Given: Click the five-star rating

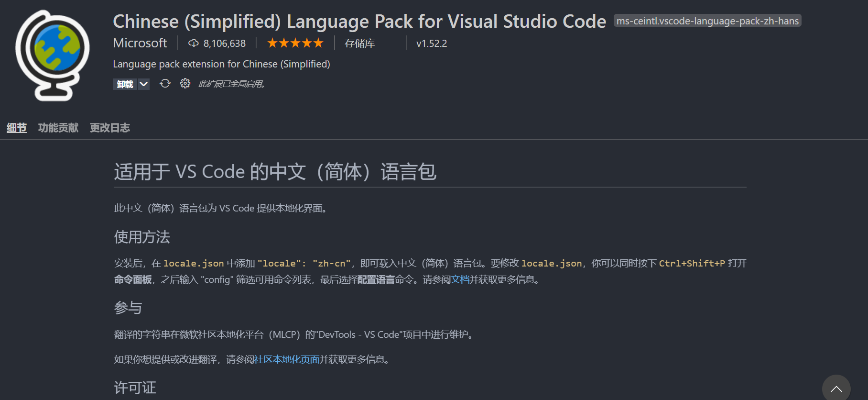Looking at the screenshot, I should click(x=295, y=44).
